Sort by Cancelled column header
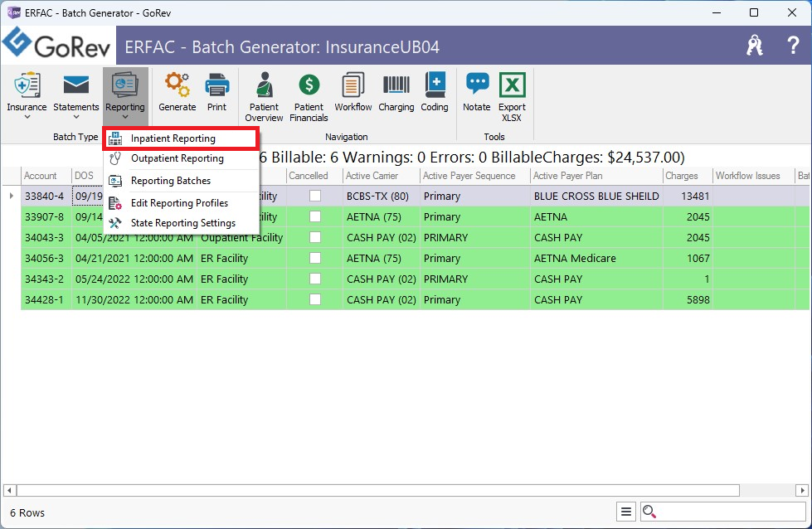The height and width of the screenshot is (529, 812). [314, 176]
